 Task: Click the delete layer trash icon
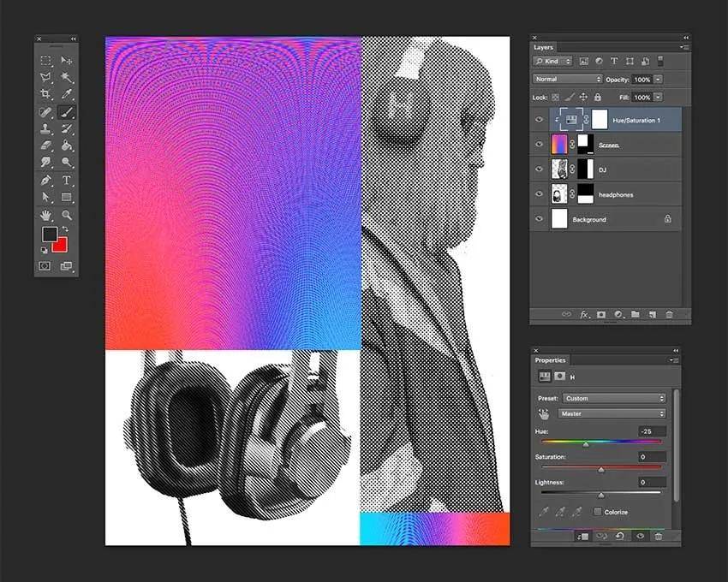[669, 314]
